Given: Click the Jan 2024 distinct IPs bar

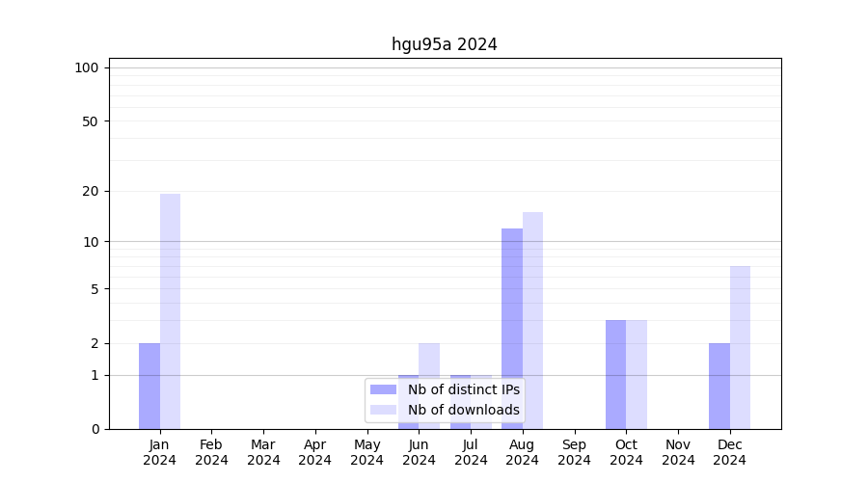Looking at the screenshot, I should click(149, 386).
